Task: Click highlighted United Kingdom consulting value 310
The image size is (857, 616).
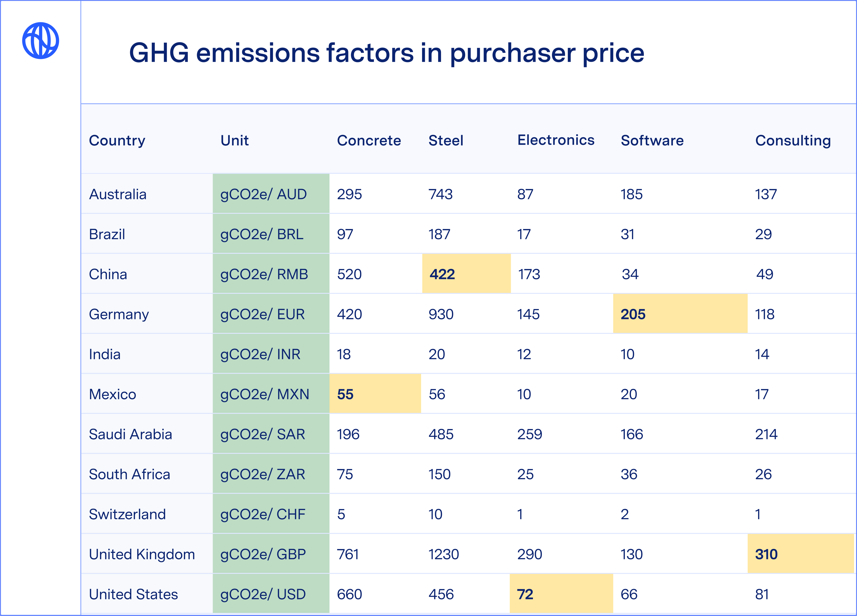Action: 766,554
